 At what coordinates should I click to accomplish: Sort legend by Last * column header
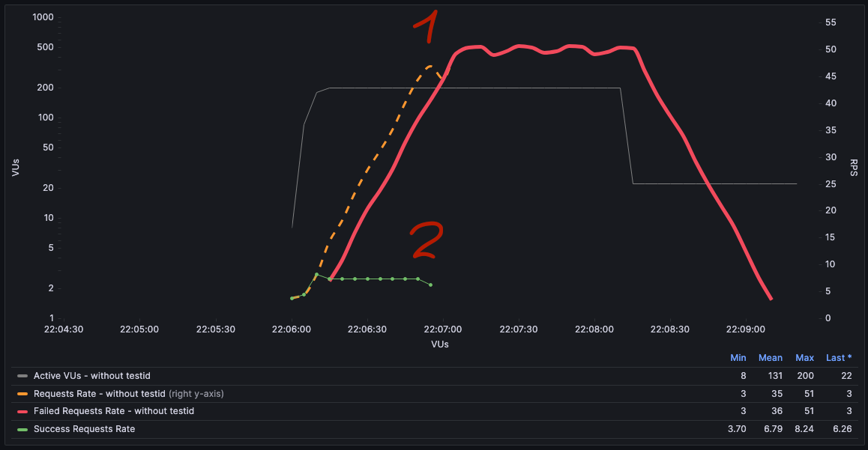(839, 358)
